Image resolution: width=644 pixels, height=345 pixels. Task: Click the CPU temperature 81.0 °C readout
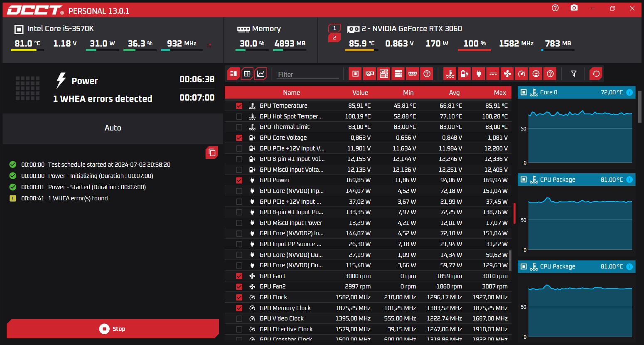click(x=27, y=44)
